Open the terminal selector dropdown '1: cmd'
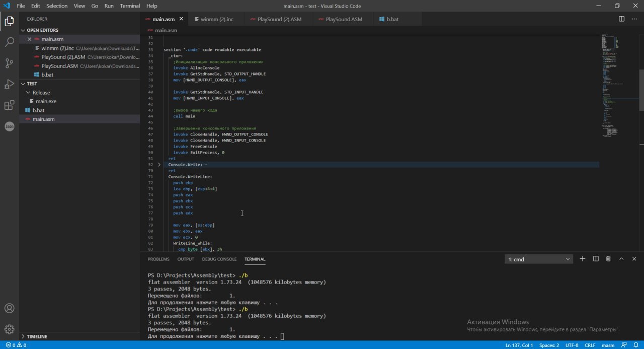Screen dimensions: 644x349 click(539, 259)
